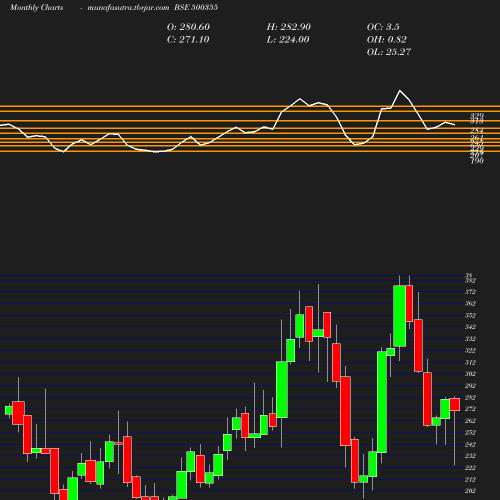Click the munafasutra.tbrjar.com source label

[x=128, y=8]
